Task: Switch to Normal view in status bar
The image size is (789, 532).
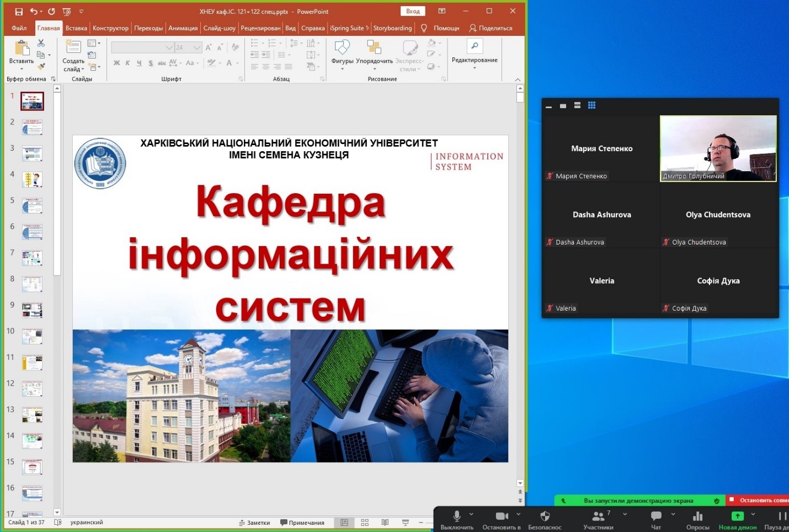Action: click(344, 522)
